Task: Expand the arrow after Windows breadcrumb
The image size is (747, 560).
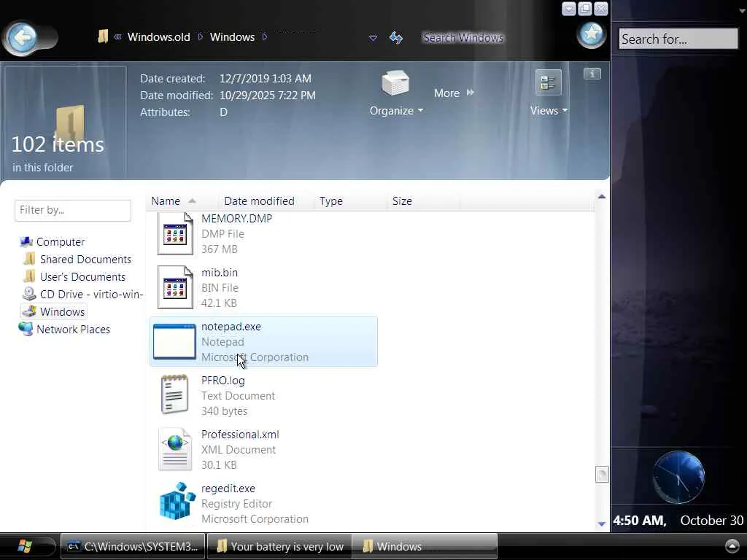Action: (265, 36)
